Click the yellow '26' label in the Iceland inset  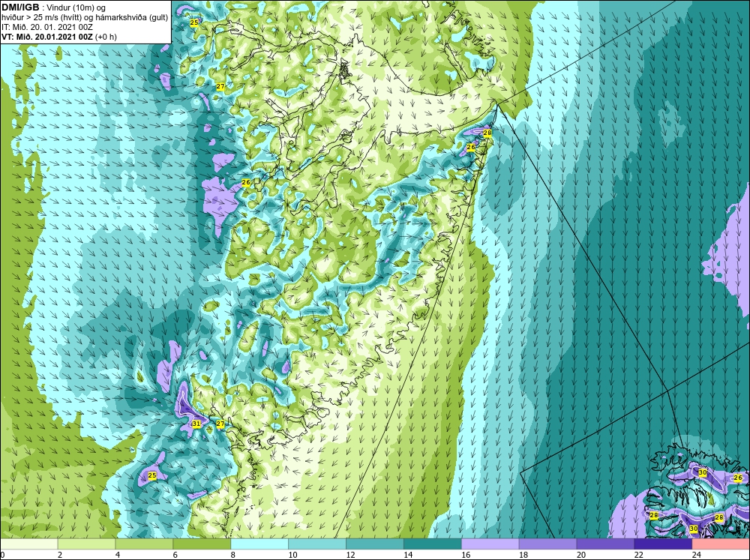737,478
